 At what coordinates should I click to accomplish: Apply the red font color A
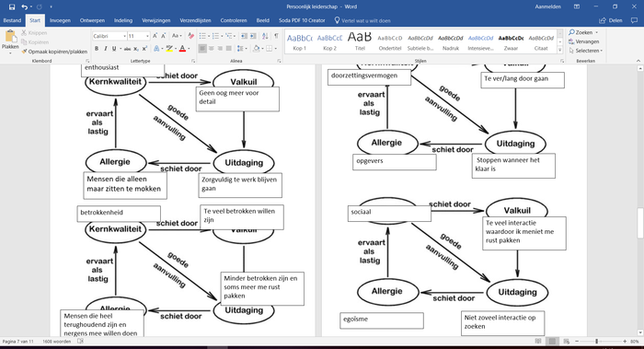tap(182, 49)
